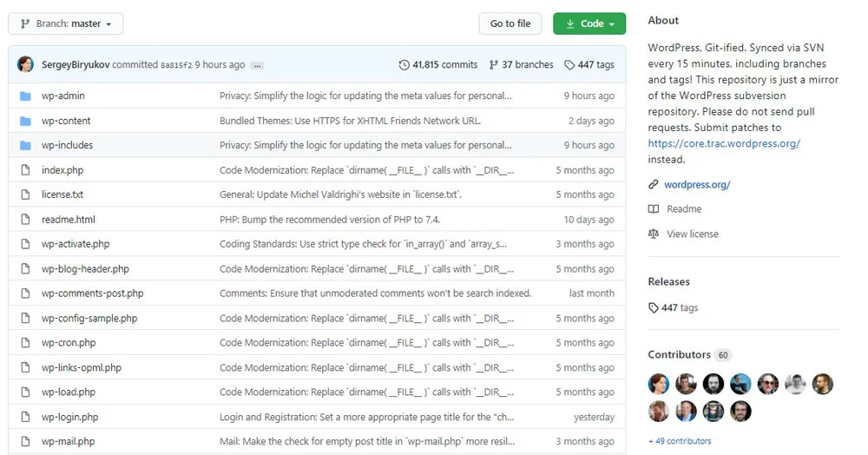This screenshot has width=868, height=455.
Task: Click the readme.html file icon
Action: point(25,219)
